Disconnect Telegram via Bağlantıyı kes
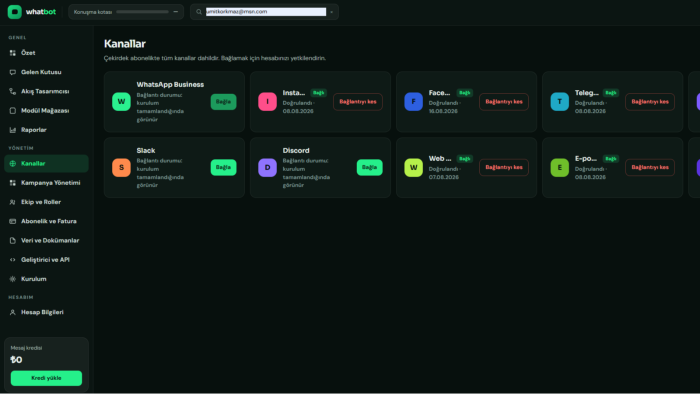Image resolution: width=700 pixels, height=394 pixels. pyautogui.click(x=650, y=102)
